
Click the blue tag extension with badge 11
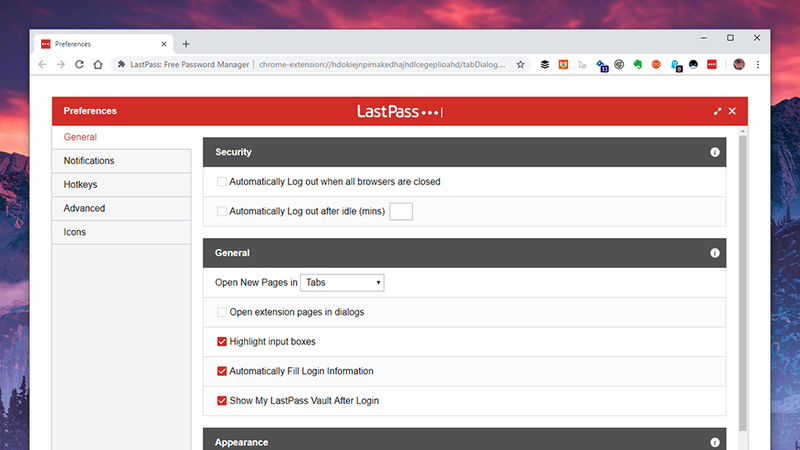(602, 66)
